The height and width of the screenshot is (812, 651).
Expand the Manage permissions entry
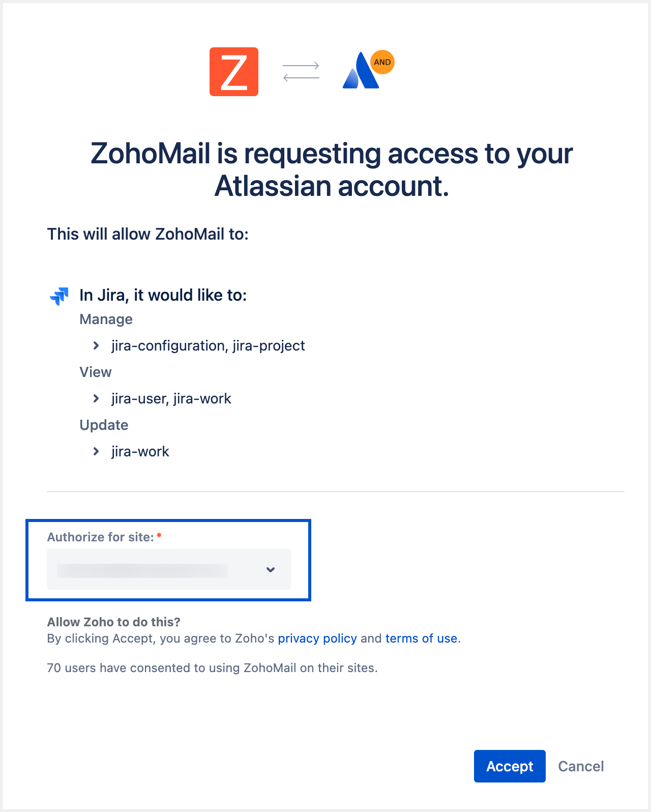click(106, 320)
